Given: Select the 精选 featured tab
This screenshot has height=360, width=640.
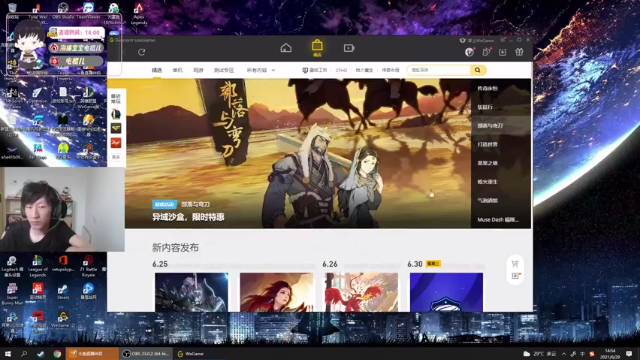Looking at the screenshot, I should pyautogui.click(x=157, y=70).
